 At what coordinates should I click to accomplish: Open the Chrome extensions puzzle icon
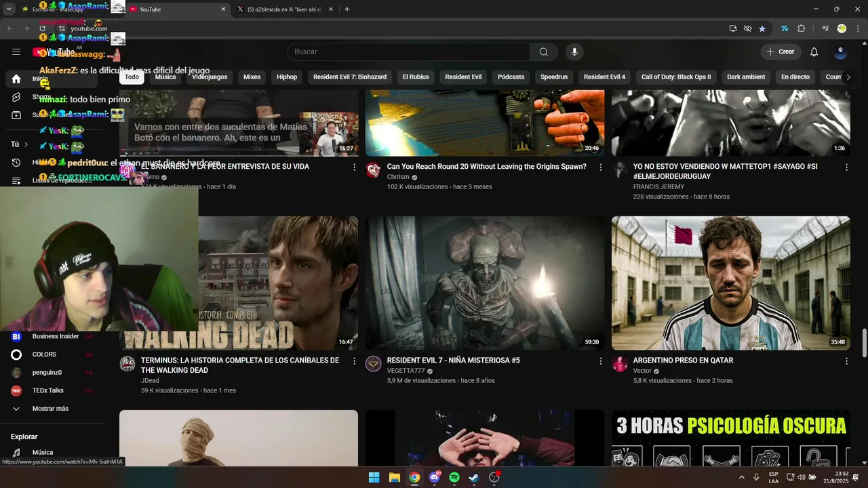[801, 28]
